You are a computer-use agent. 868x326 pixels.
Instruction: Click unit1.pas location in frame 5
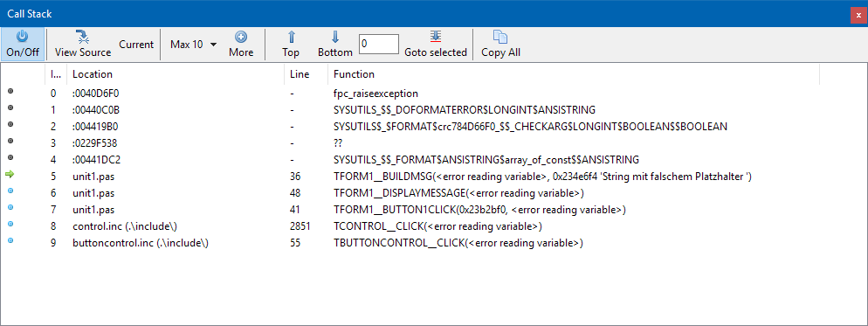pyautogui.click(x=93, y=177)
